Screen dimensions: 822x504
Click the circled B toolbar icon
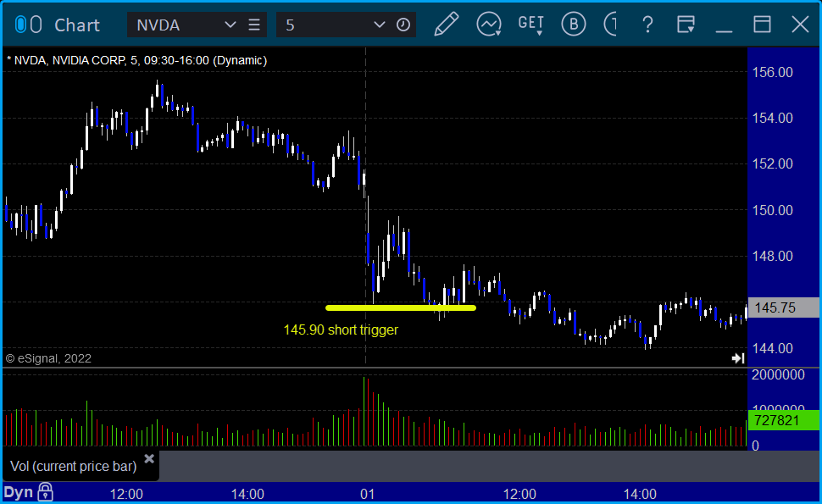pos(574,24)
